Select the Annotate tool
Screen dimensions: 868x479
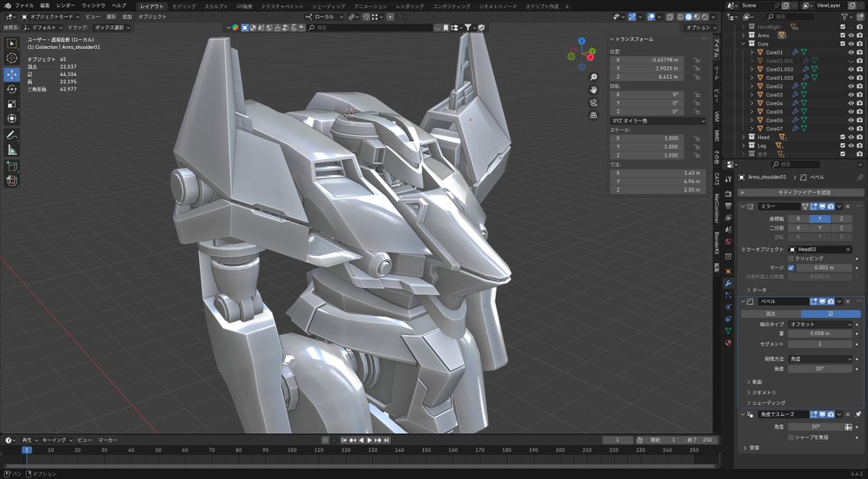pos(12,135)
